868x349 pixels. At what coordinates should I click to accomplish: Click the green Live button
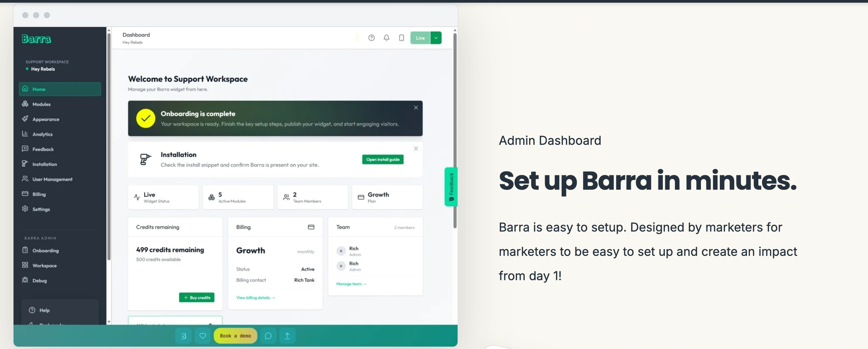click(420, 38)
